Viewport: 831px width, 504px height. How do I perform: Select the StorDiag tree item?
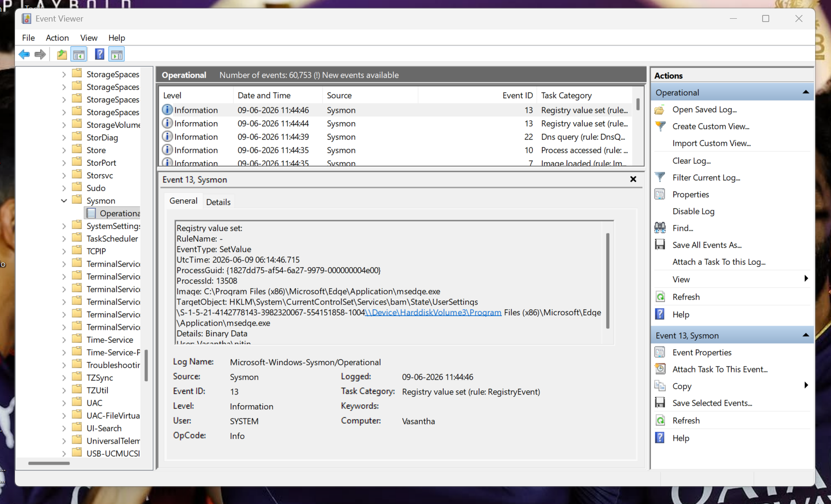coord(102,138)
